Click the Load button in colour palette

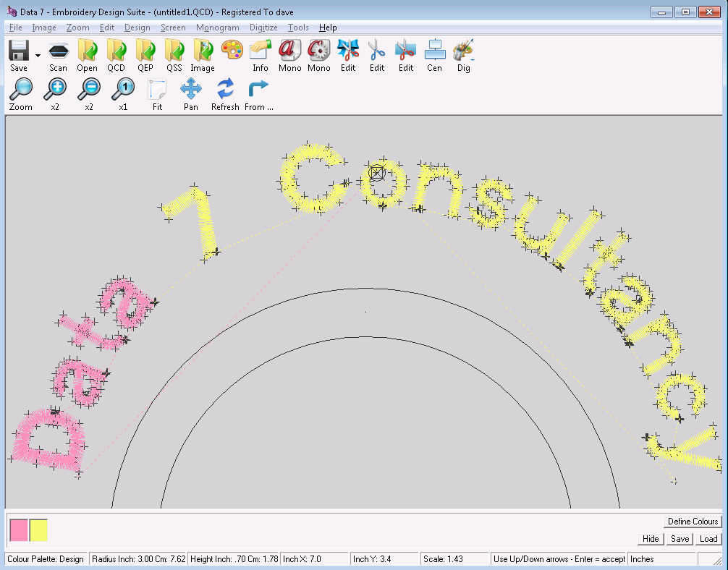pyautogui.click(x=708, y=538)
